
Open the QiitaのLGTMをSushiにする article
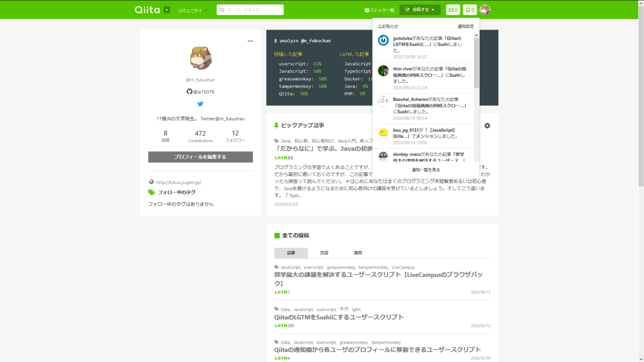coord(339,317)
